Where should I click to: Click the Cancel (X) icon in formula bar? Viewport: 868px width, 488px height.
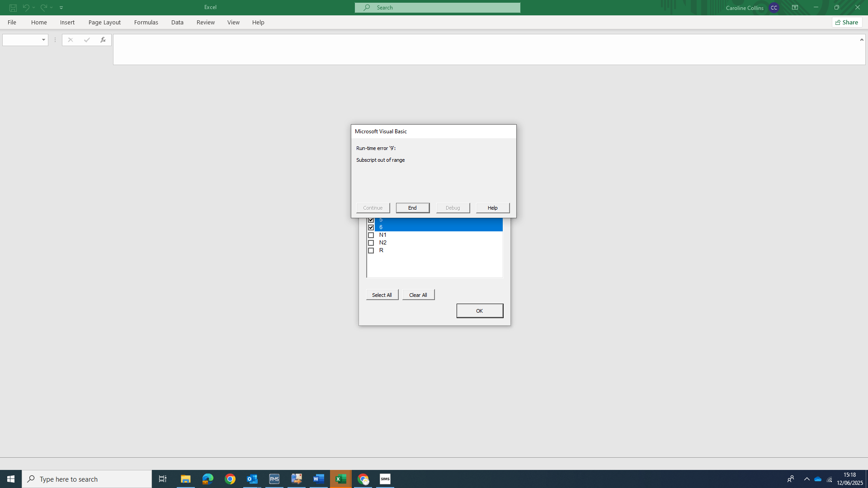coord(70,40)
